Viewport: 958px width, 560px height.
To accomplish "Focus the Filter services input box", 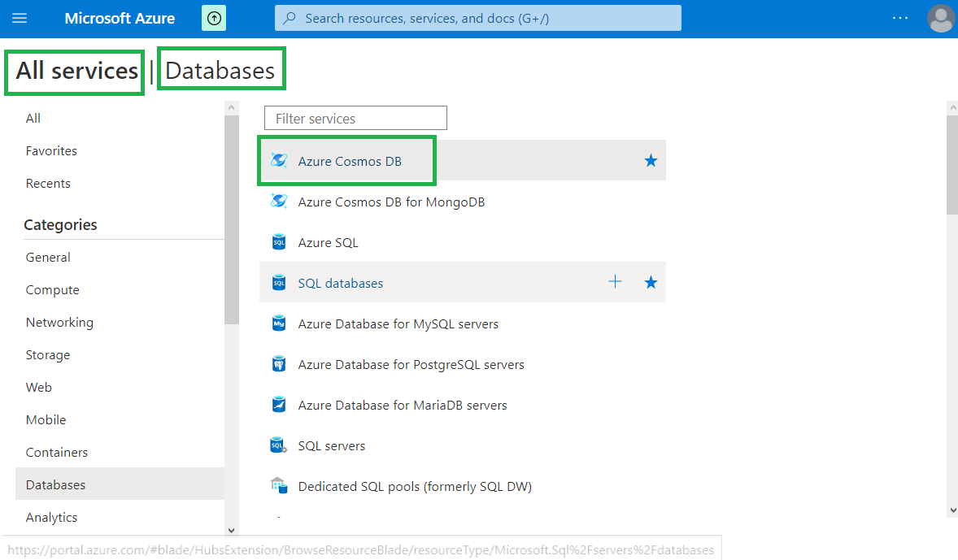I will [355, 118].
